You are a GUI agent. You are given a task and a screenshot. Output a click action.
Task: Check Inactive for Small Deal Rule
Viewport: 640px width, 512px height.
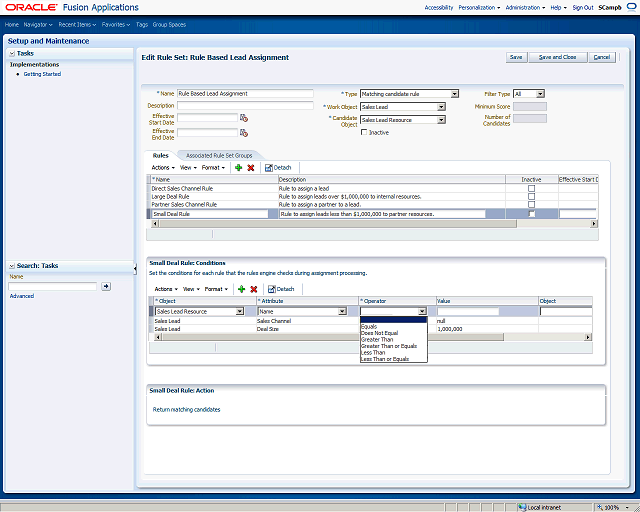point(531,214)
